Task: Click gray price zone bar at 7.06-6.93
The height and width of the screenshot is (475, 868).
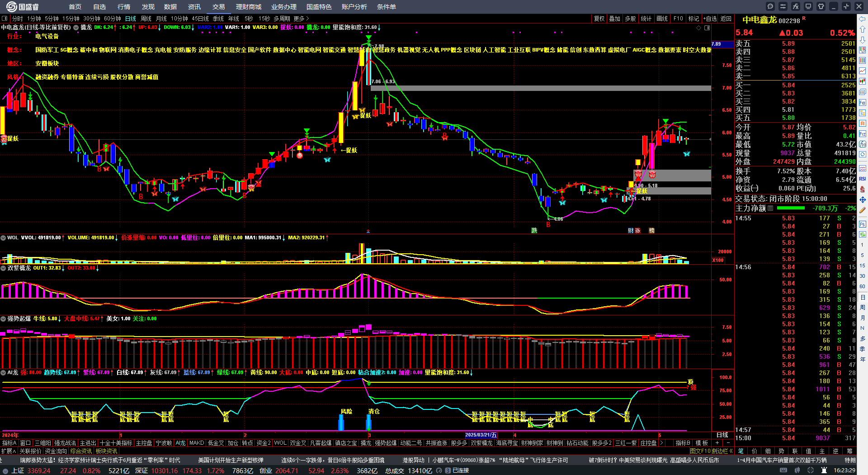Action: tap(541, 88)
